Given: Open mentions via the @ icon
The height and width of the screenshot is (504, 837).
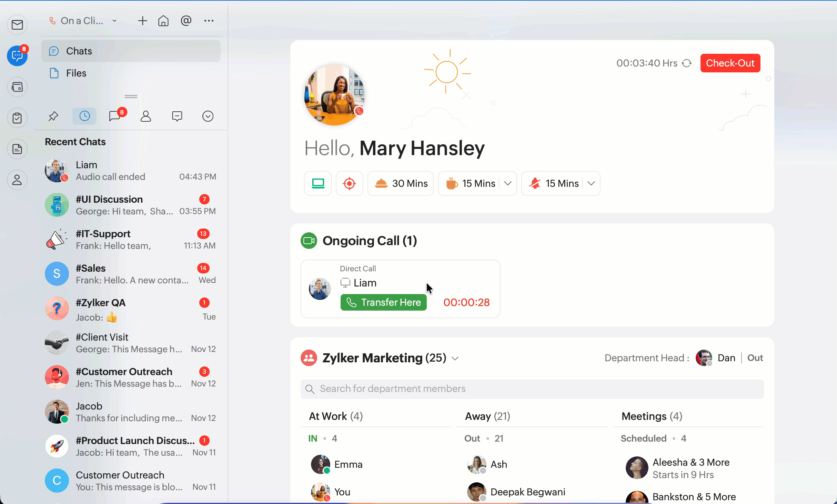Looking at the screenshot, I should click(186, 21).
